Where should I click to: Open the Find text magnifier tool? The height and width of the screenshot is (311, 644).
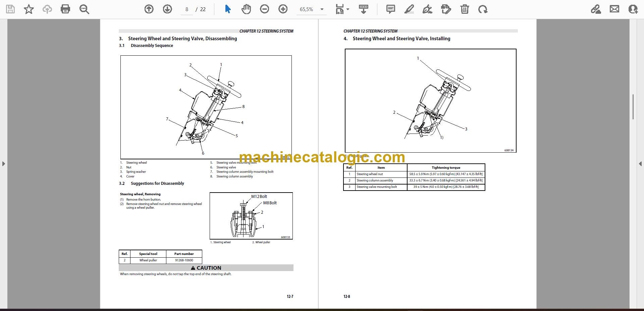click(84, 9)
